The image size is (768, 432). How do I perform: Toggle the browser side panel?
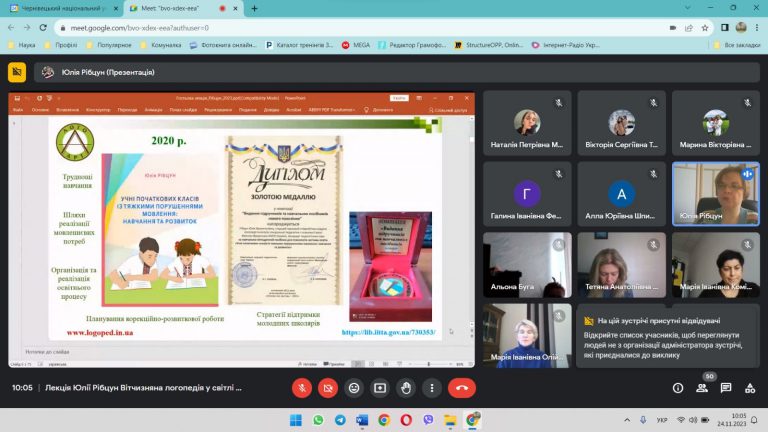tap(725, 28)
